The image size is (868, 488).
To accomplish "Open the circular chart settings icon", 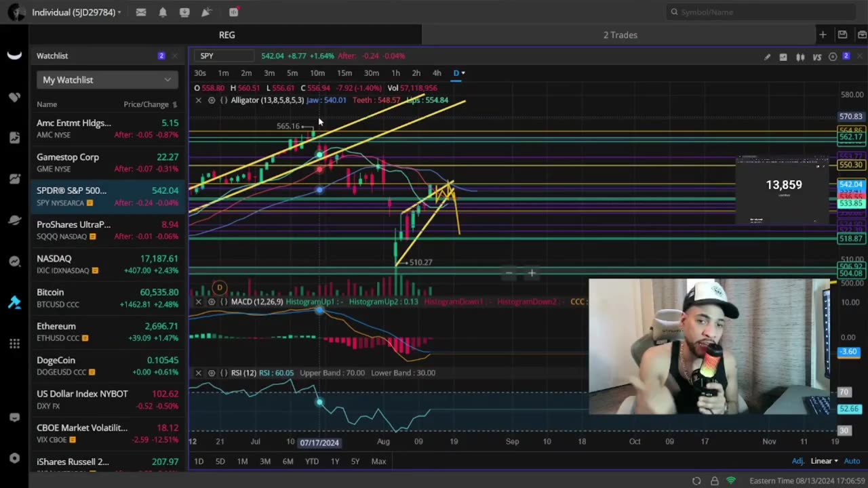I will 833,57.
